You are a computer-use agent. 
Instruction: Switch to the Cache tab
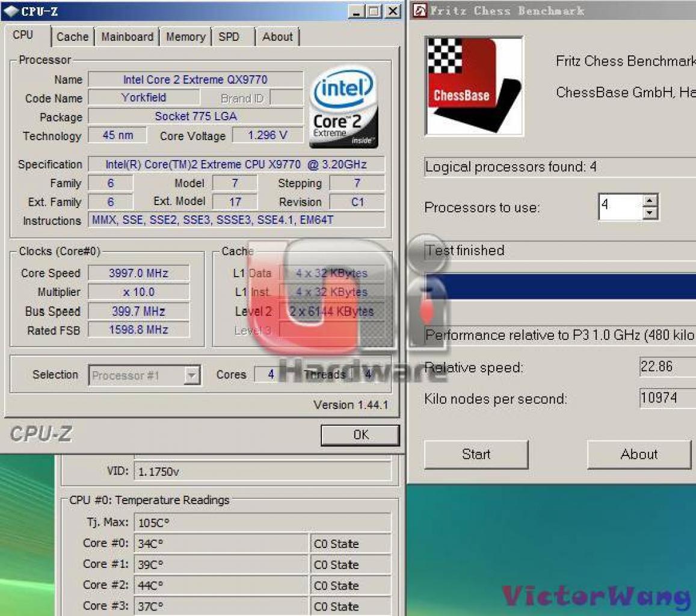tap(72, 37)
